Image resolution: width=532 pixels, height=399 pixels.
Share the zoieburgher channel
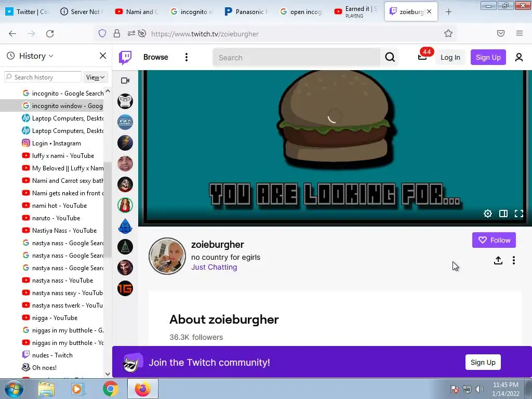click(x=498, y=260)
